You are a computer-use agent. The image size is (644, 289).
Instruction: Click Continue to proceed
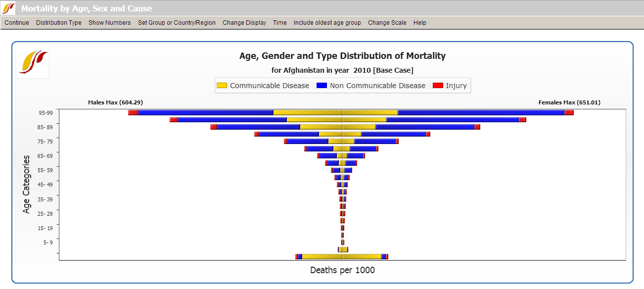pos(16,22)
